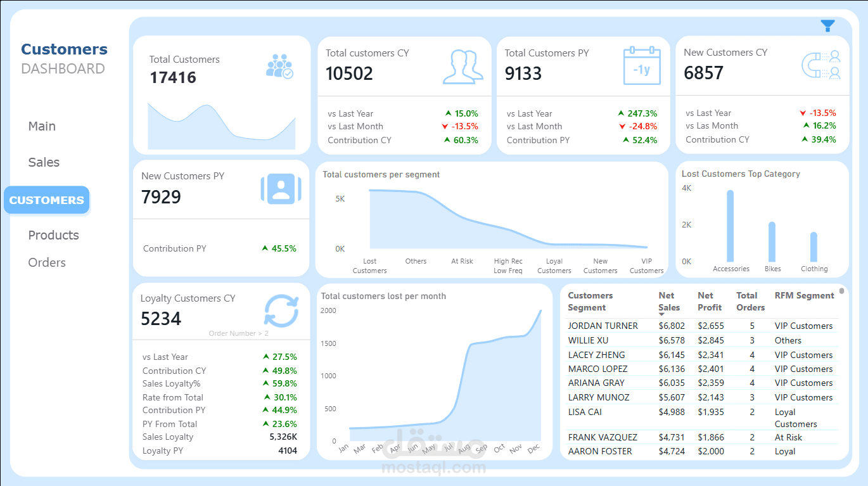
Task: Open the filter funnel icon
Action: (x=827, y=26)
